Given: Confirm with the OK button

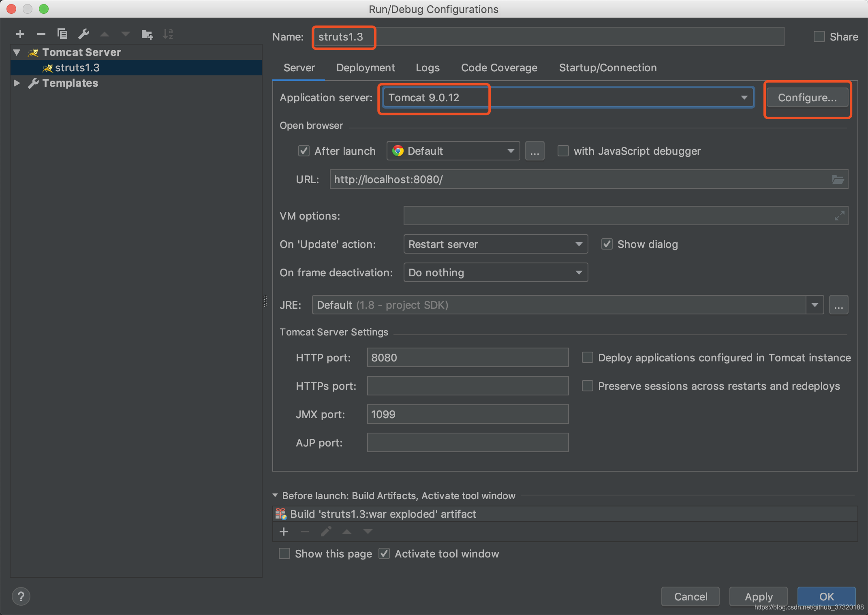Looking at the screenshot, I should coord(827,596).
